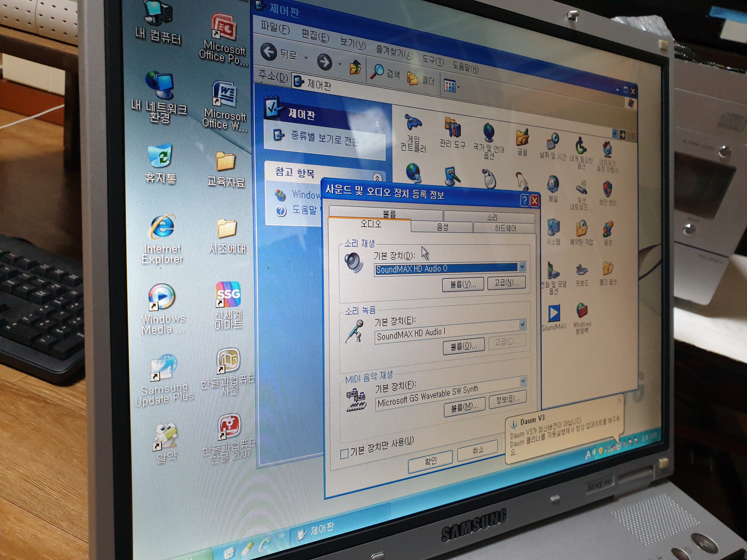Screen dimensions: 747x560
Task: Select the Windows Media desktop shortcut
Action: coord(163,309)
